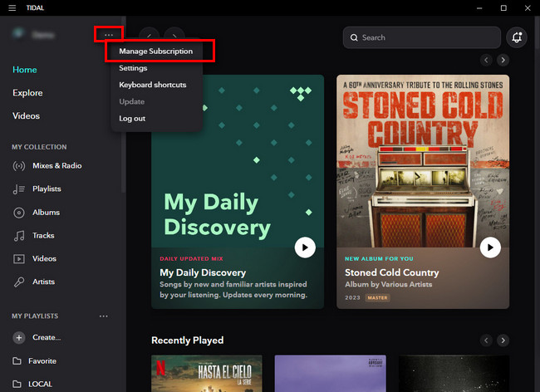
Task: Select Manage Subscription from menu
Action: (156, 51)
